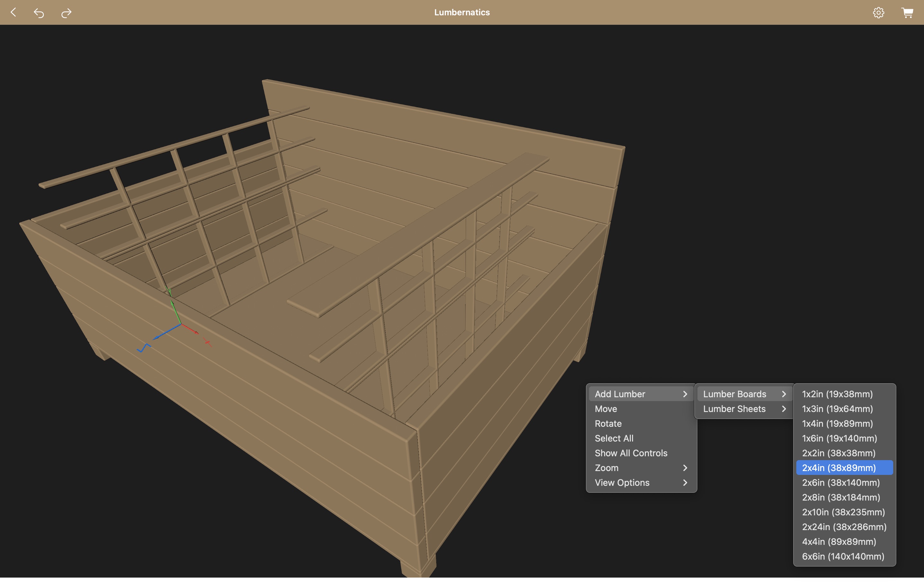The image size is (924, 584).
Task: Open the settings gear icon
Action: point(878,13)
